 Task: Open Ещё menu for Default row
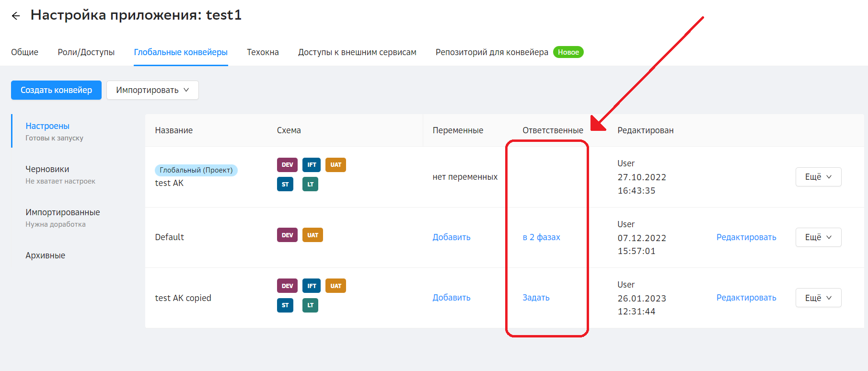(818, 237)
